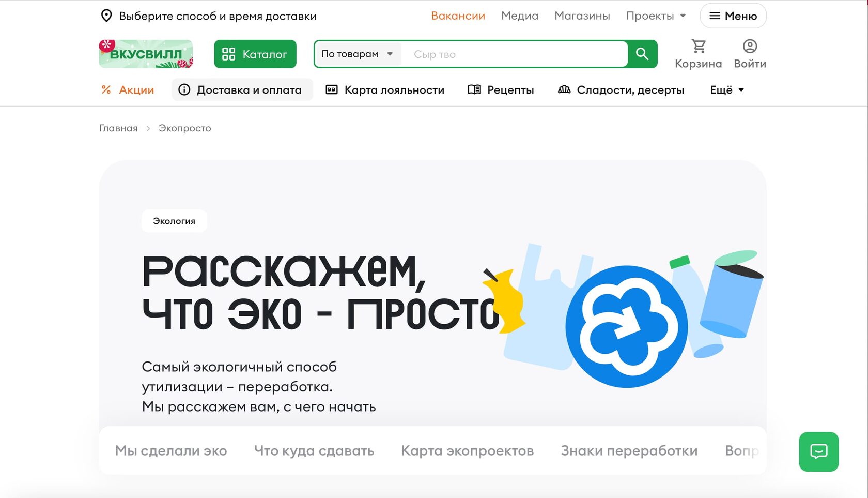The height and width of the screenshot is (498, 868).
Task: Click the Экопросто breadcrumb
Action: coord(184,128)
